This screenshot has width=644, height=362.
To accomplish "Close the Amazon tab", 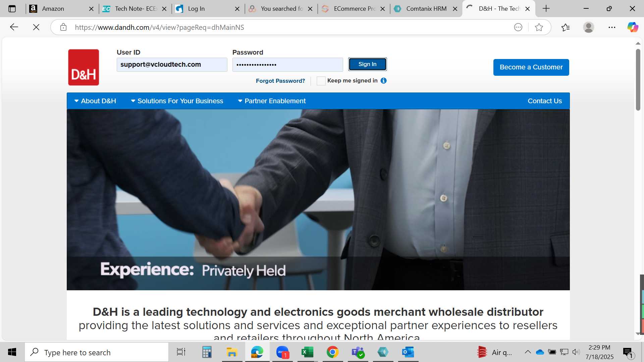I will (x=91, y=9).
